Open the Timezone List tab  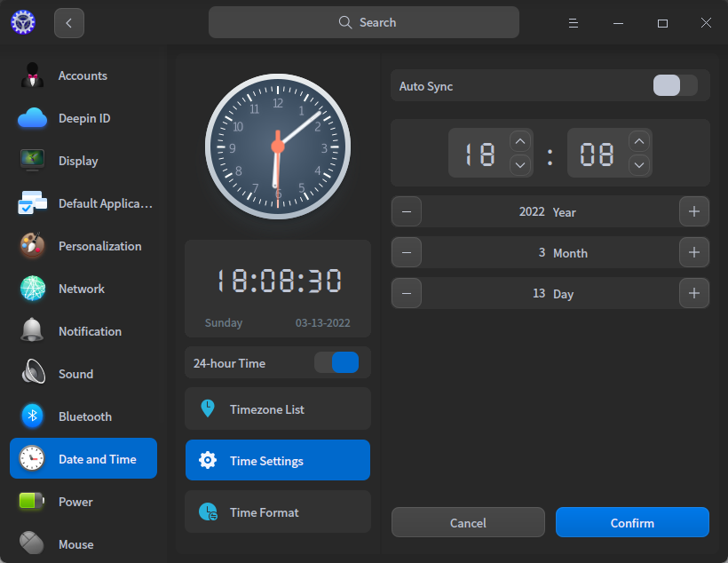coord(278,409)
